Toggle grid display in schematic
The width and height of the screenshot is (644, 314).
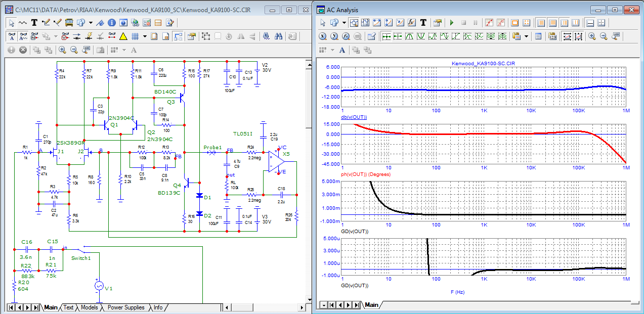[x=135, y=36]
